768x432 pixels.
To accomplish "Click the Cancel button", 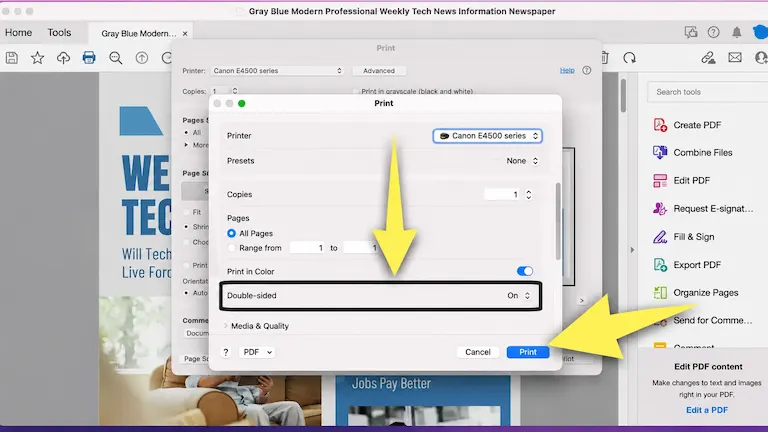I will pos(478,352).
